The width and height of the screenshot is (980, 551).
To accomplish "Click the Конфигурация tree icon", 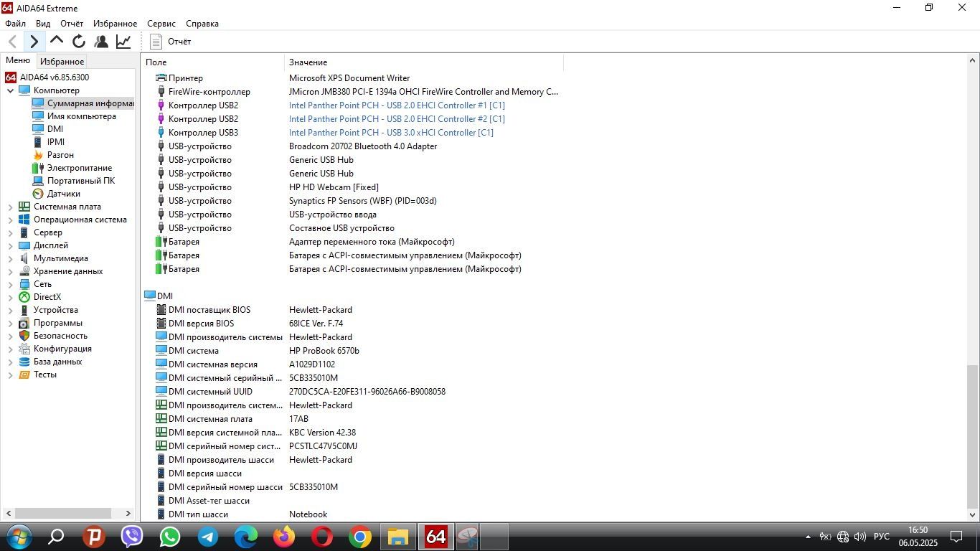I will (24, 349).
